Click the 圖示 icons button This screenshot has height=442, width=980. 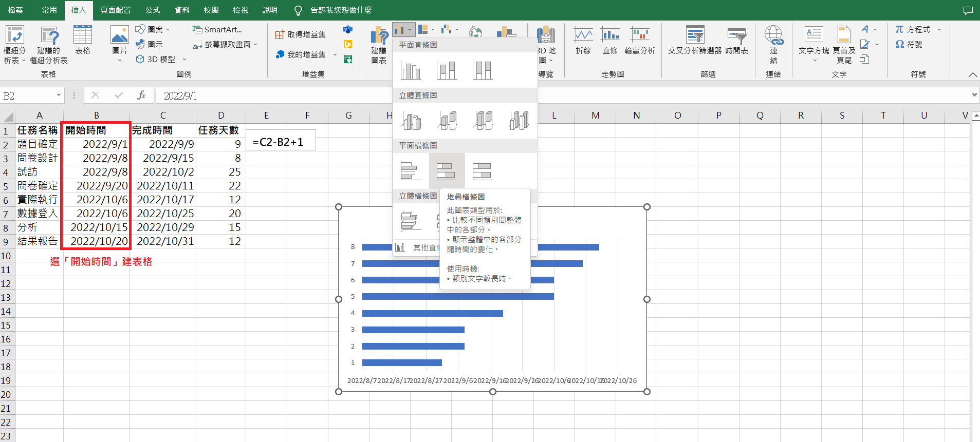click(x=149, y=44)
